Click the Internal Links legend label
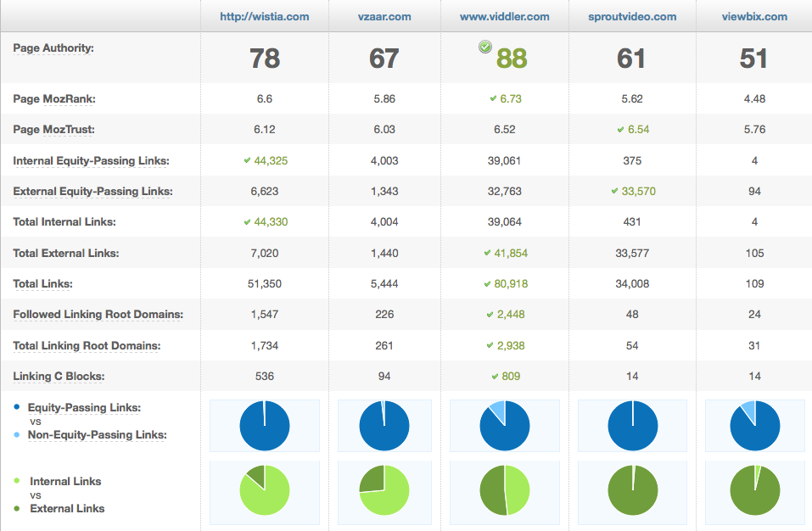The height and width of the screenshot is (531, 812). coord(66,481)
